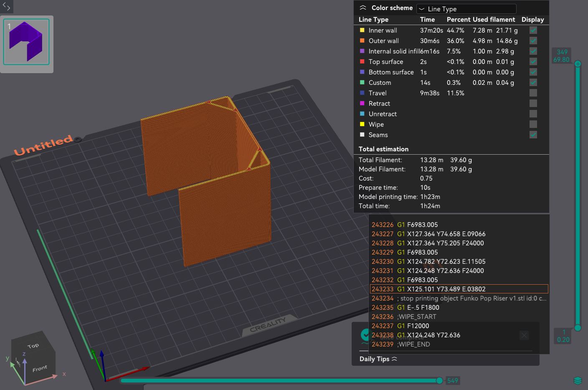Toggle Outer wall display checkbox
The width and height of the screenshot is (588, 390).
[533, 41]
